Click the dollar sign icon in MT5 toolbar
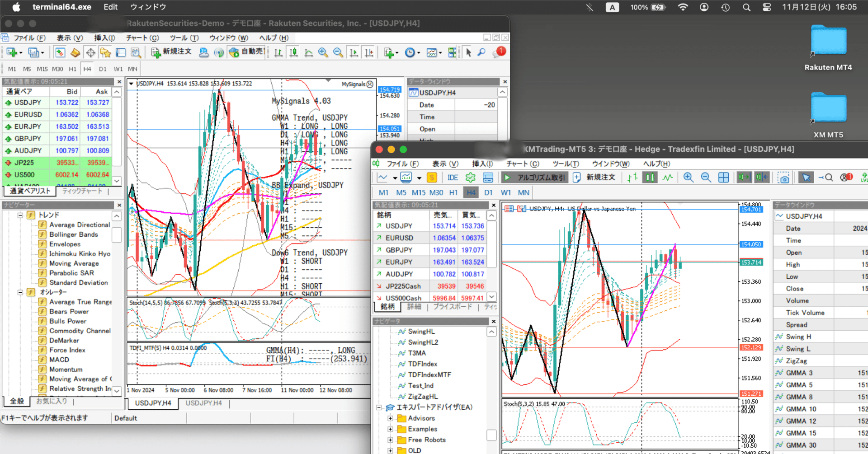 click(x=432, y=178)
